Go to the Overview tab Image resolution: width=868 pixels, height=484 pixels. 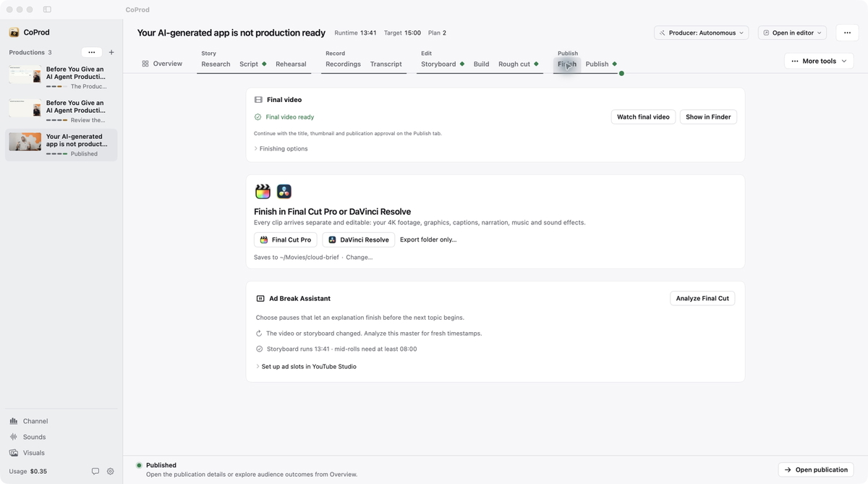[x=162, y=64]
